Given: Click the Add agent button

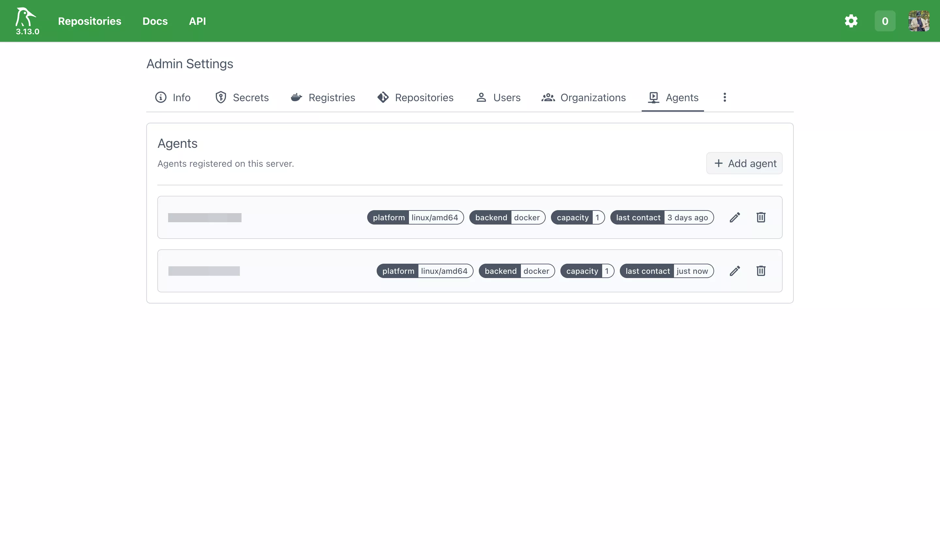Looking at the screenshot, I should (744, 163).
